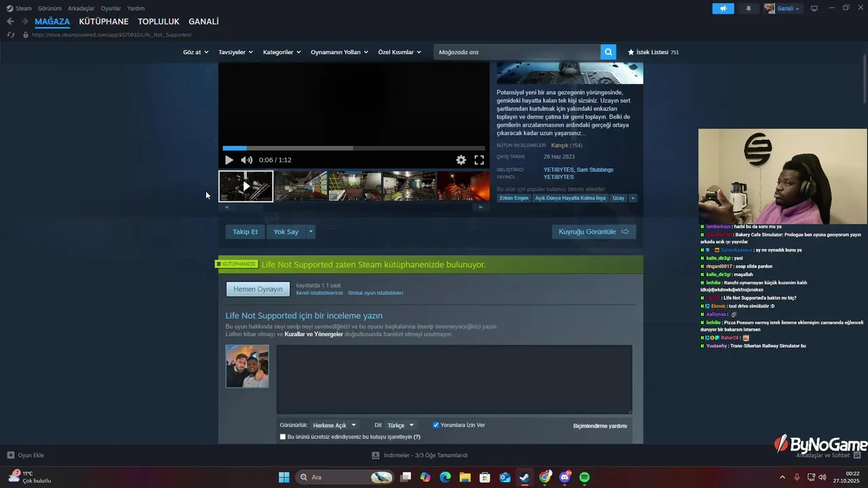This screenshot has width=868, height=488.
Task: Click the Hemen Oynayın button
Action: point(258,289)
